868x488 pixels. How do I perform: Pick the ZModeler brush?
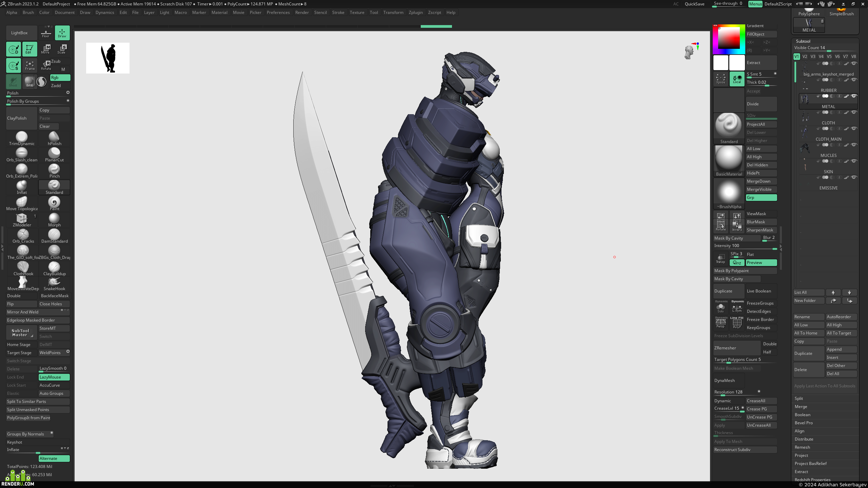[22, 220]
